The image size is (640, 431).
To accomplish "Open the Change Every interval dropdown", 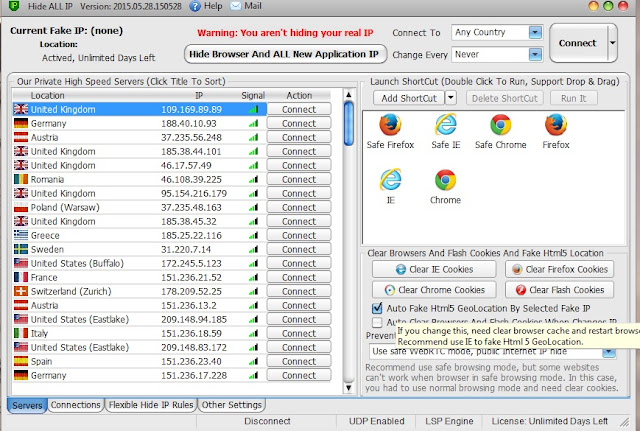I will [535, 54].
